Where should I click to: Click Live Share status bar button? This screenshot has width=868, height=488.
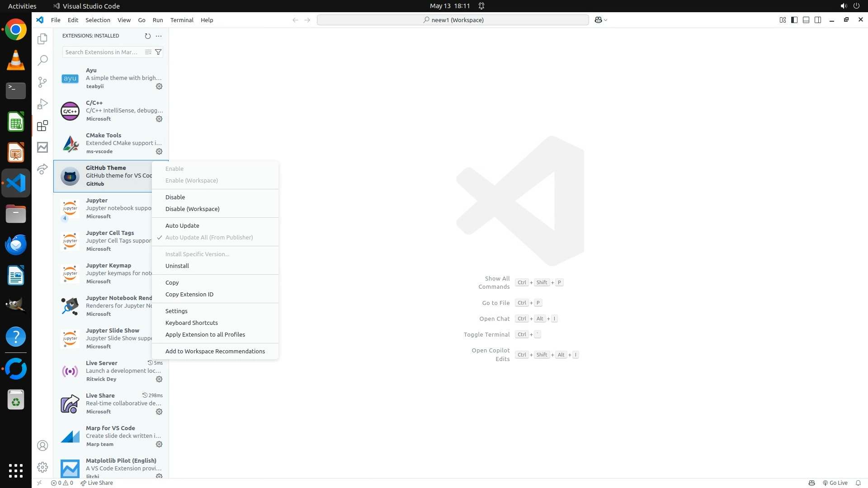[97, 483]
